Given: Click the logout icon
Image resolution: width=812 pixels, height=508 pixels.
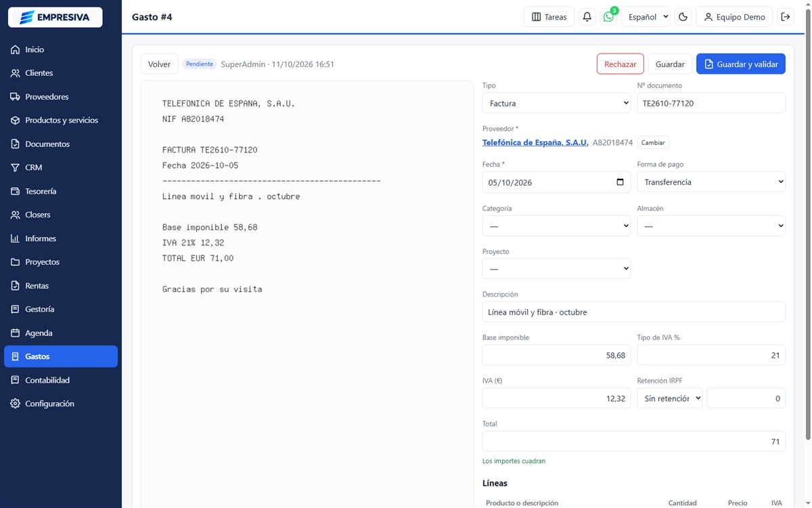Looking at the screenshot, I should [786, 17].
